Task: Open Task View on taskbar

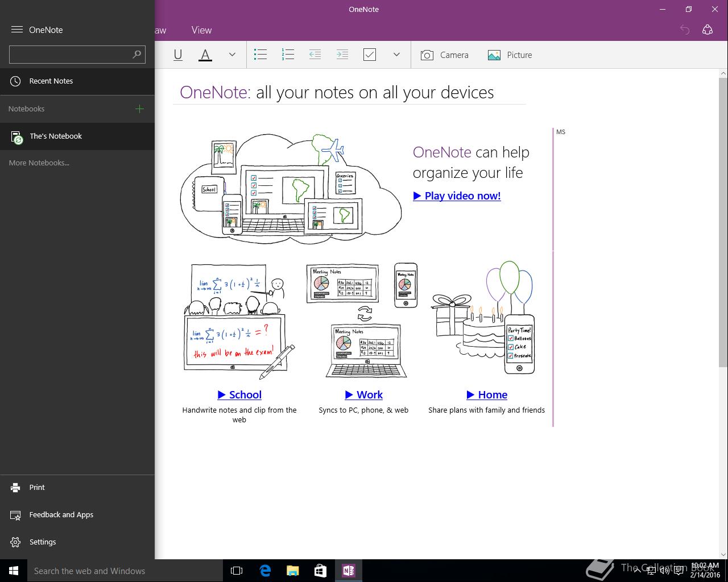Action: coord(237,571)
